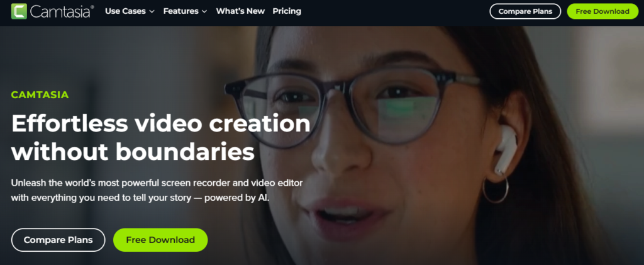
Task: Click the hoop earring in the hero image
Action: (496, 188)
